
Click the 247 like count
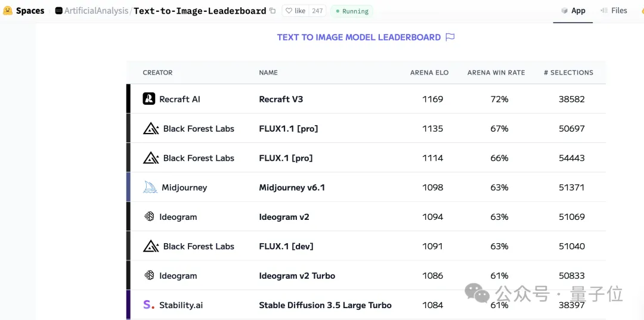point(317,11)
